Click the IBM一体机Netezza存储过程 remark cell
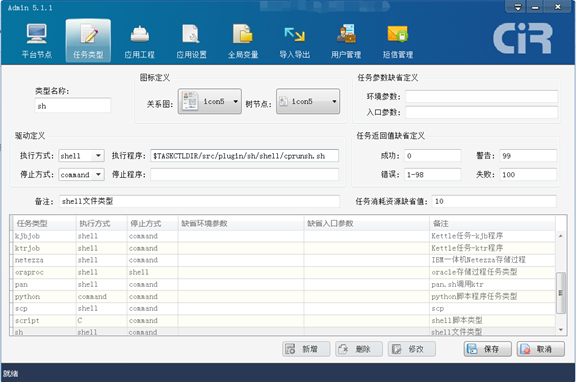This screenshot has width=576, height=382. [x=492, y=260]
